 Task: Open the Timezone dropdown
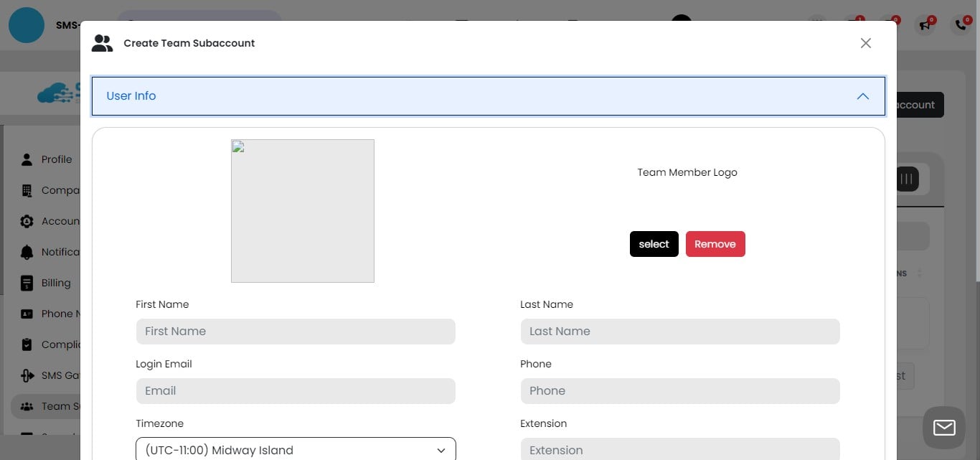click(x=295, y=449)
